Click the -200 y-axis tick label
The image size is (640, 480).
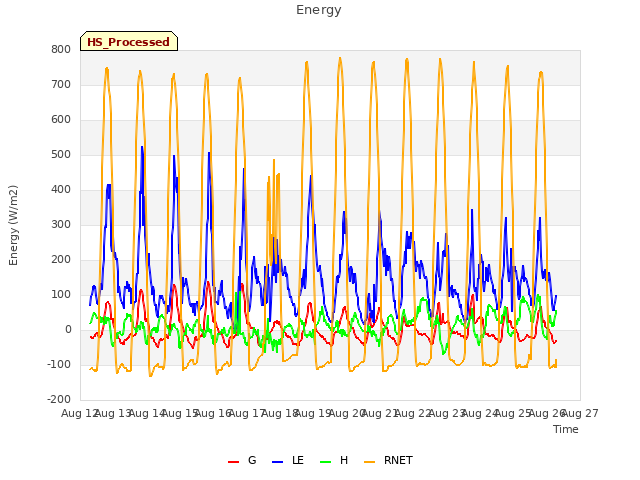59,400
